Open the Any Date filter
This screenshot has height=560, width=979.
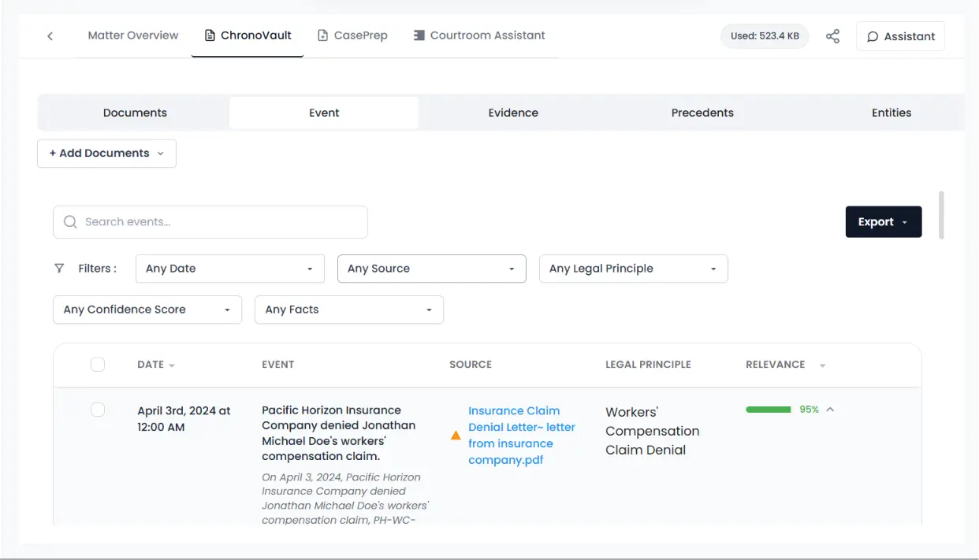[x=230, y=269]
